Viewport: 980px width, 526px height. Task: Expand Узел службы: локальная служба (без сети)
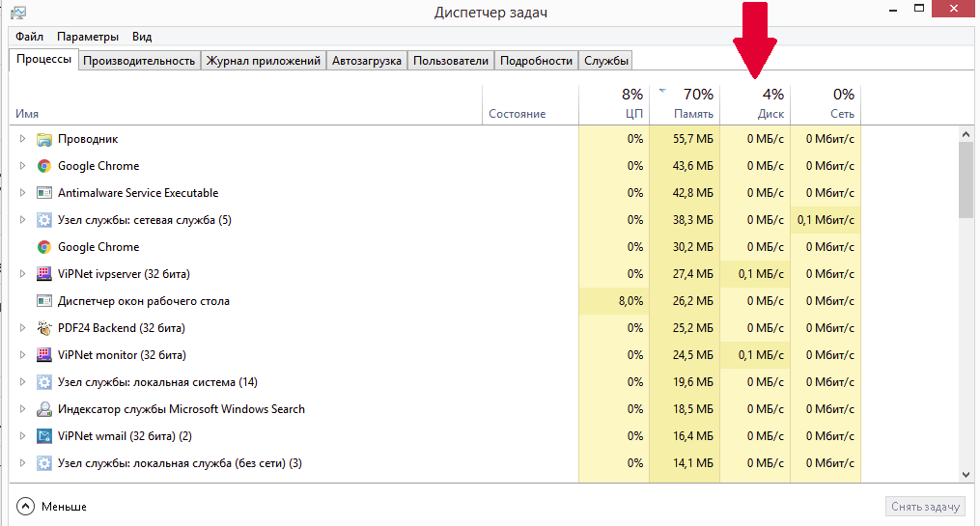coord(22,463)
